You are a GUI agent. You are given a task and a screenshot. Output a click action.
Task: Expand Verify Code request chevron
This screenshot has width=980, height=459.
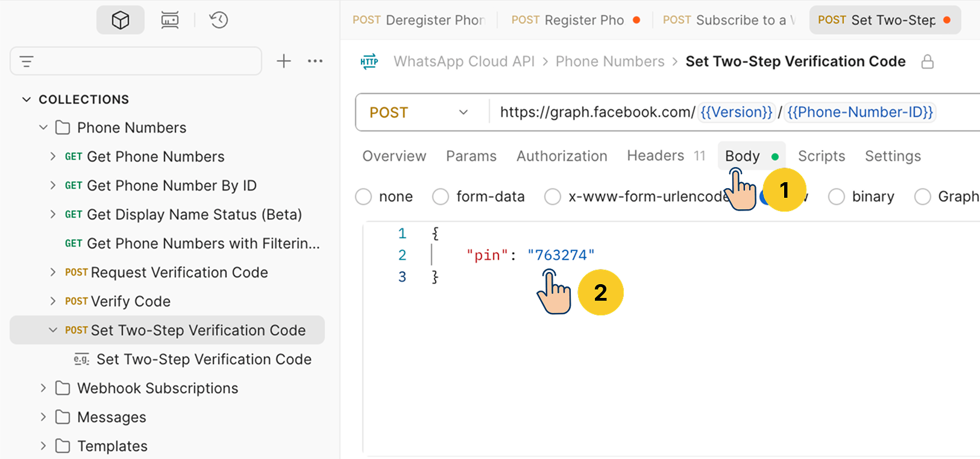53,301
